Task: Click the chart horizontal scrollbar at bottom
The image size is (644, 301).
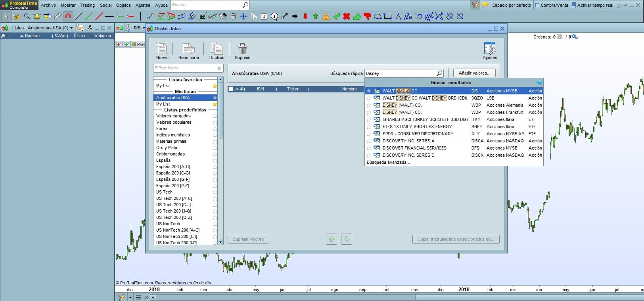Action: [529, 297]
